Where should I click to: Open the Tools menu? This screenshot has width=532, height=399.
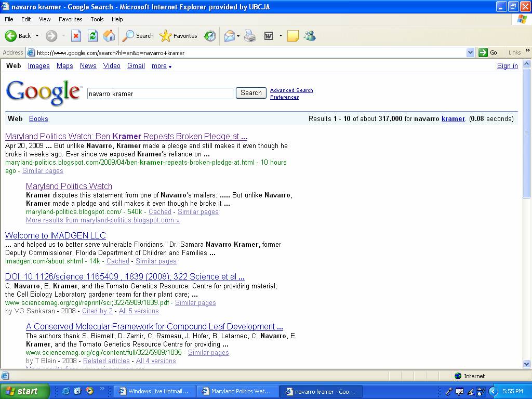click(x=97, y=19)
